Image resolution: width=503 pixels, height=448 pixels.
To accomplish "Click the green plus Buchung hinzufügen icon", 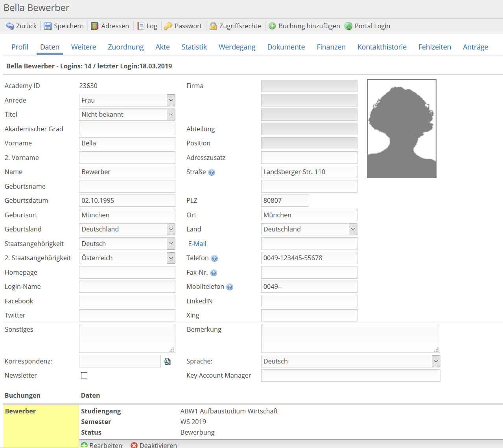I will (272, 26).
